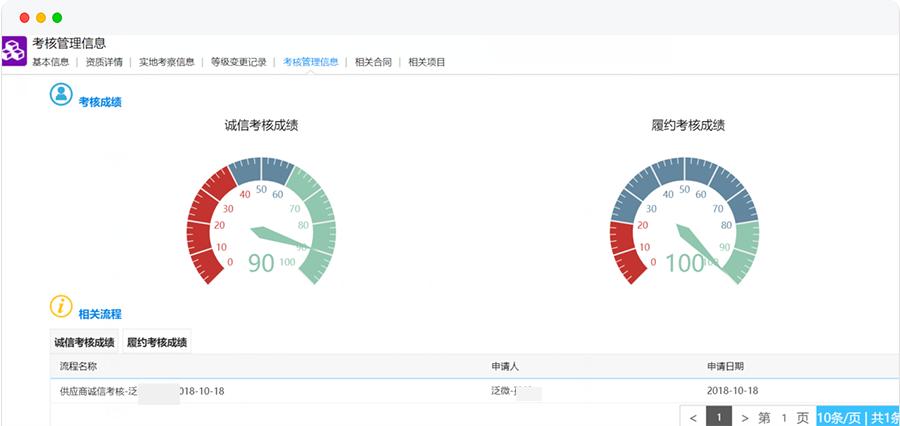Viewport: 900px width, 426px height.
Task: Open the 供应商诚信考核 process row
Action: click(x=475, y=391)
